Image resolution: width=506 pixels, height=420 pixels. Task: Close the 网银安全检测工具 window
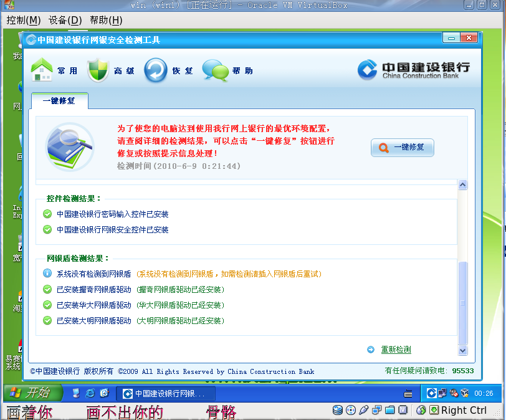tap(469, 38)
